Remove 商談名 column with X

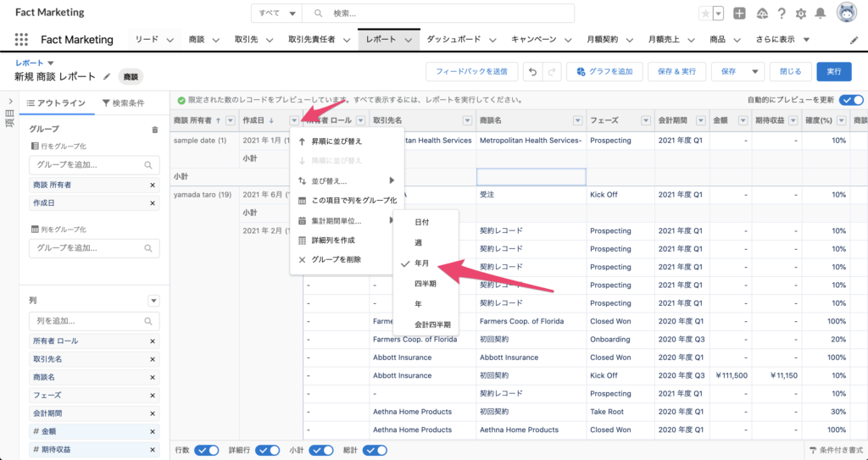click(x=153, y=377)
